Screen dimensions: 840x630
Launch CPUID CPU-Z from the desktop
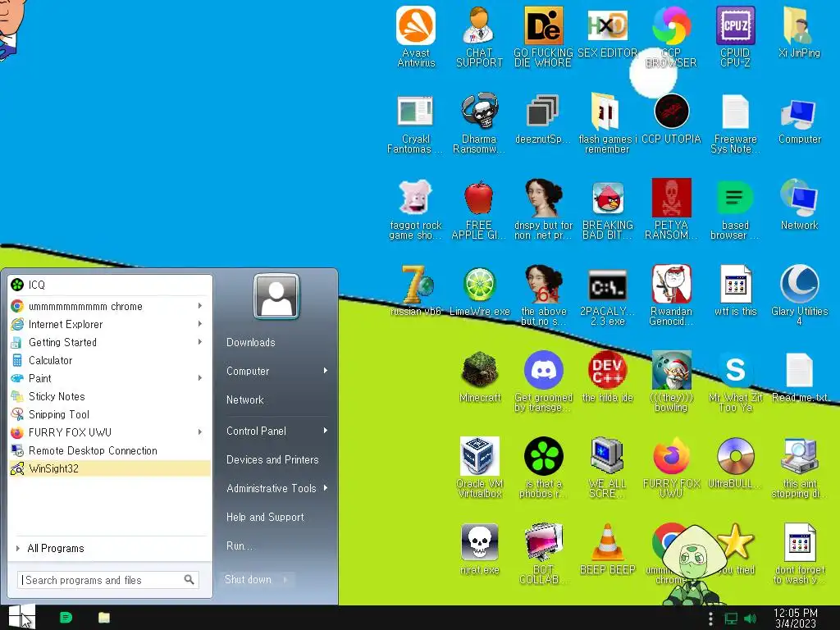coord(735,36)
